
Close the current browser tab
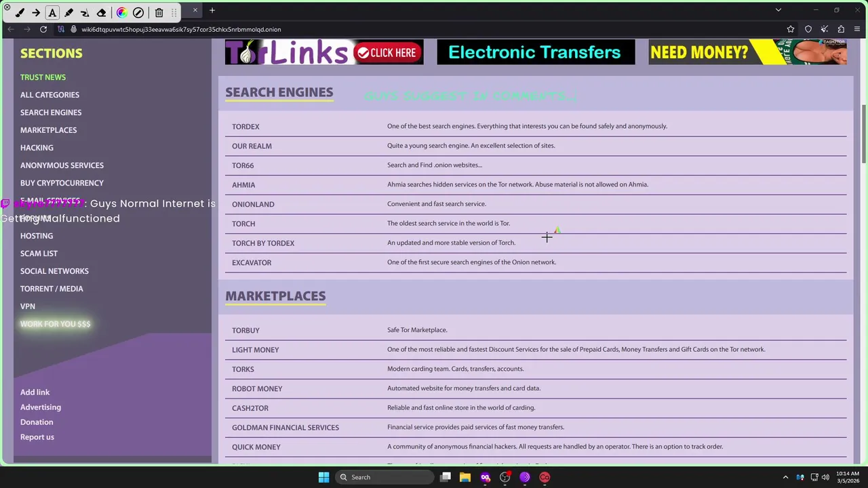(x=195, y=10)
